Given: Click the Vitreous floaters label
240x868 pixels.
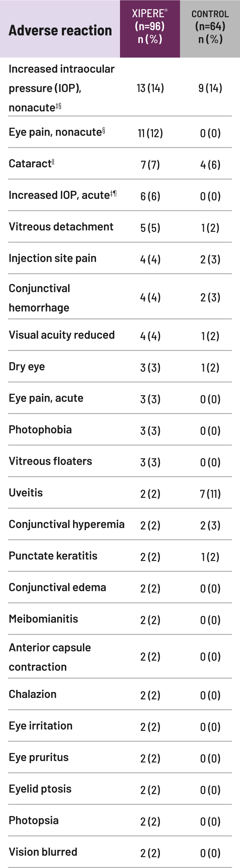Looking at the screenshot, I should pos(51,461).
